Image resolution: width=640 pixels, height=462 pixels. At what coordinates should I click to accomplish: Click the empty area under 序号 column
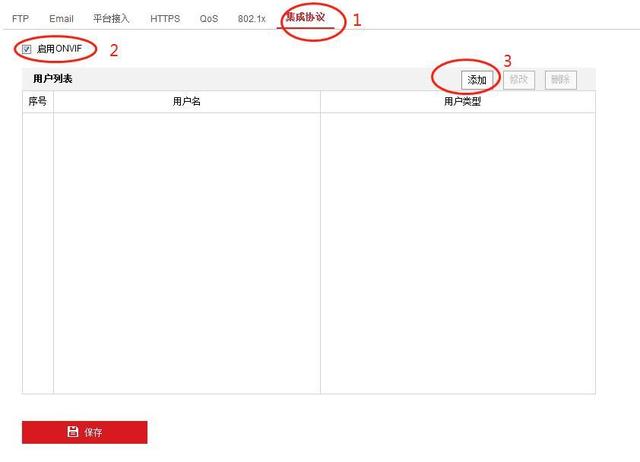click(x=38, y=253)
